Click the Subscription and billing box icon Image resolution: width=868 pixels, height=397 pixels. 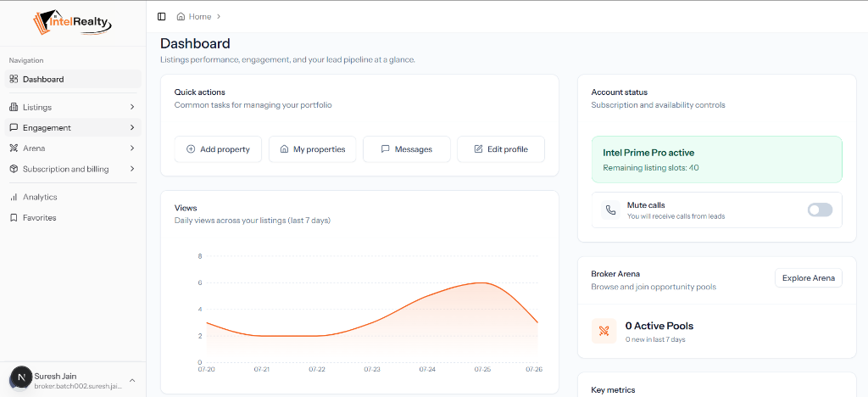[x=14, y=169]
